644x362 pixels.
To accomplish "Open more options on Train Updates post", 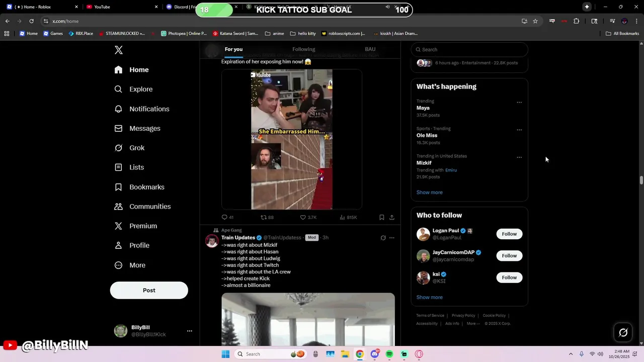I will pos(392,238).
